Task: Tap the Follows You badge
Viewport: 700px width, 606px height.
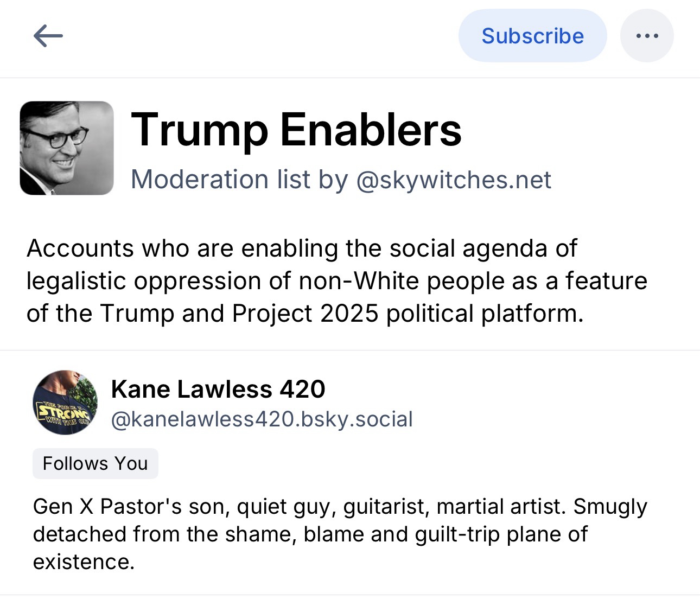Action: 95,463
